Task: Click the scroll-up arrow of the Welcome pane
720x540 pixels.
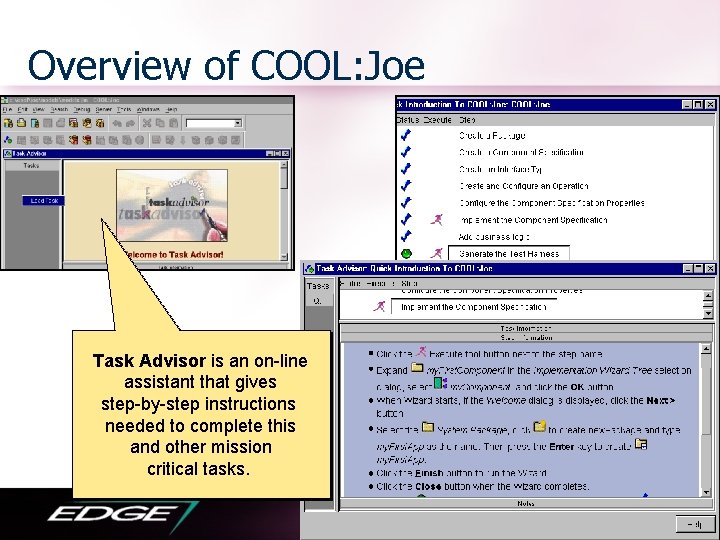Action: 284,165
